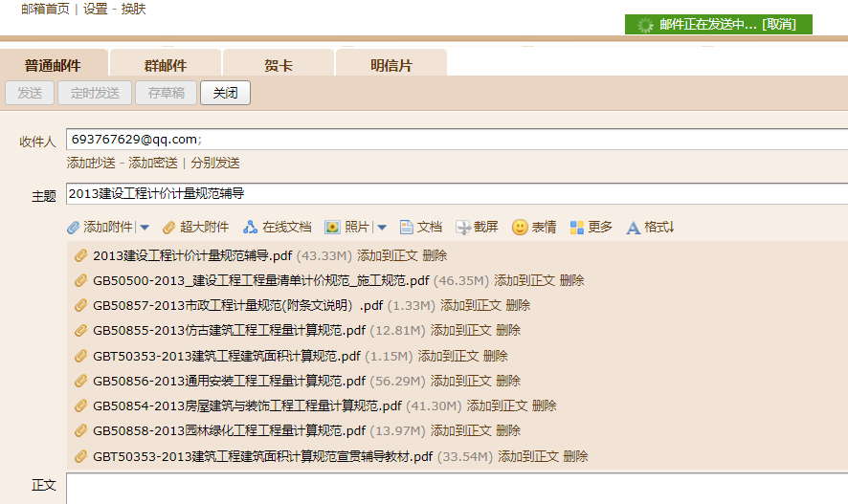
Task: Click paperclip icon of GB50854-2013 attachment
Action: 80,405
